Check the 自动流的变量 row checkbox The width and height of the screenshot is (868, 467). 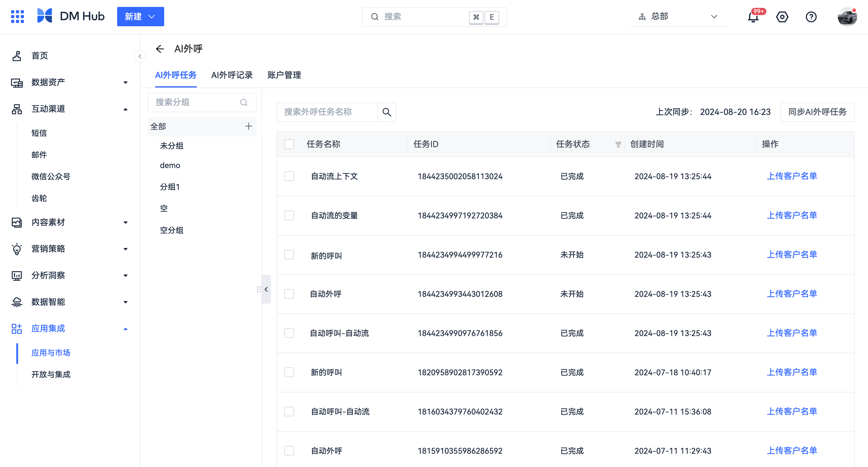coord(289,215)
